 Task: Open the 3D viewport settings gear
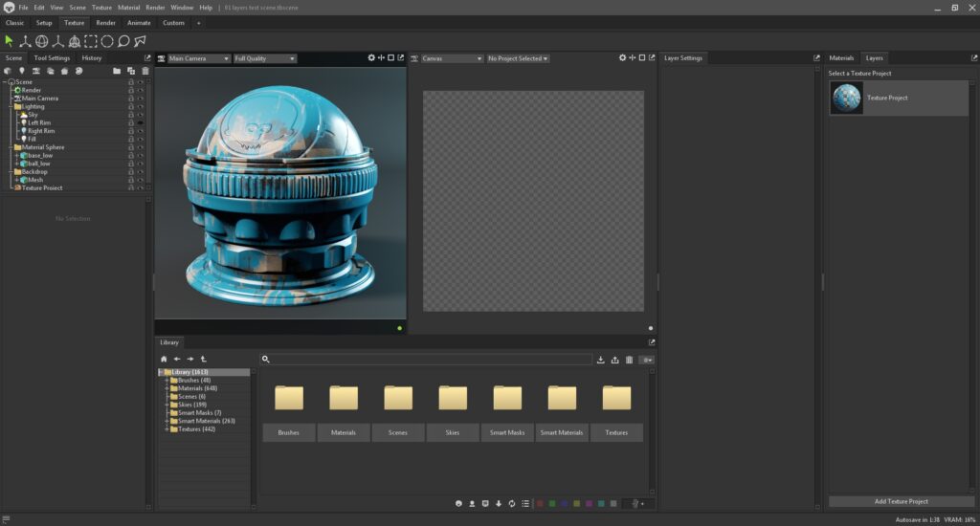pyautogui.click(x=371, y=58)
